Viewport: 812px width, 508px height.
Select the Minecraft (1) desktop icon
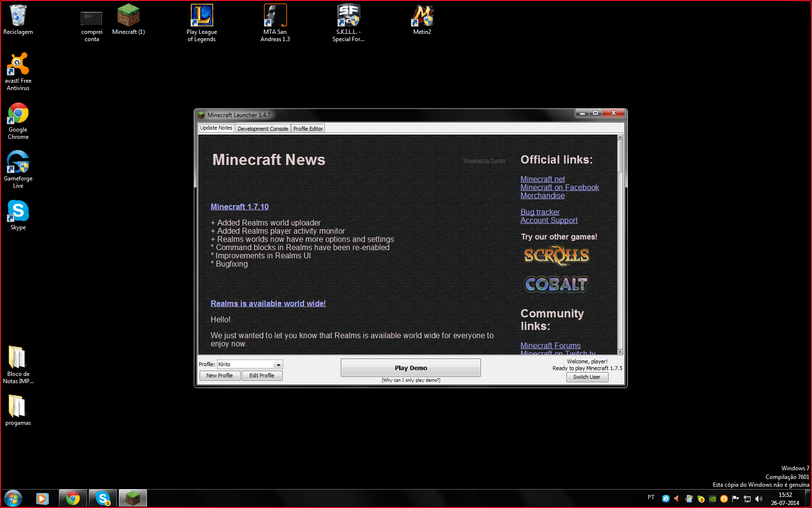click(x=129, y=20)
